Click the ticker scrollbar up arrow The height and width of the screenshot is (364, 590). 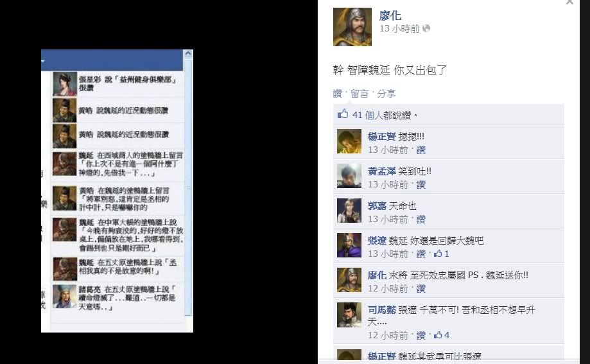188,54
